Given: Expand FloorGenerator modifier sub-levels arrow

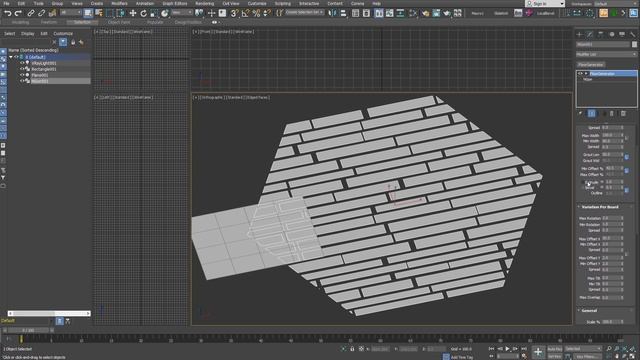Looking at the screenshot, I should (587, 73).
